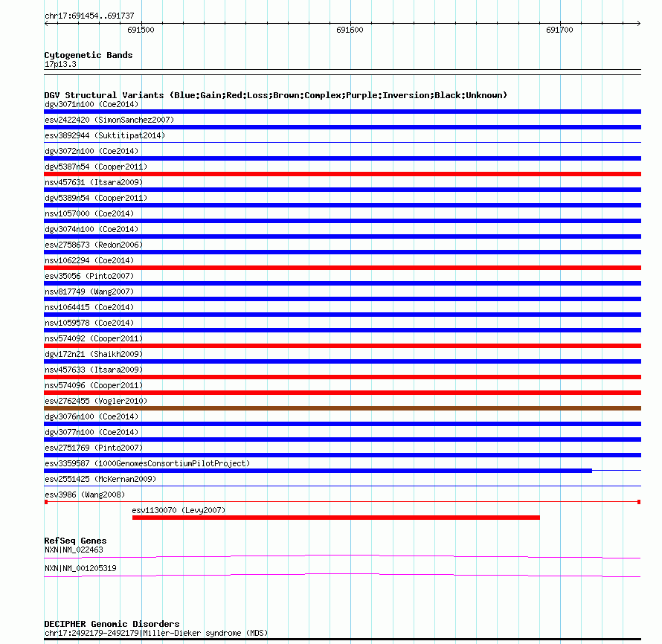This screenshot has height=644, width=662.
Task: Select the esv1130070 (Levy2007) red bar
Action: pyautogui.click(x=336, y=518)
